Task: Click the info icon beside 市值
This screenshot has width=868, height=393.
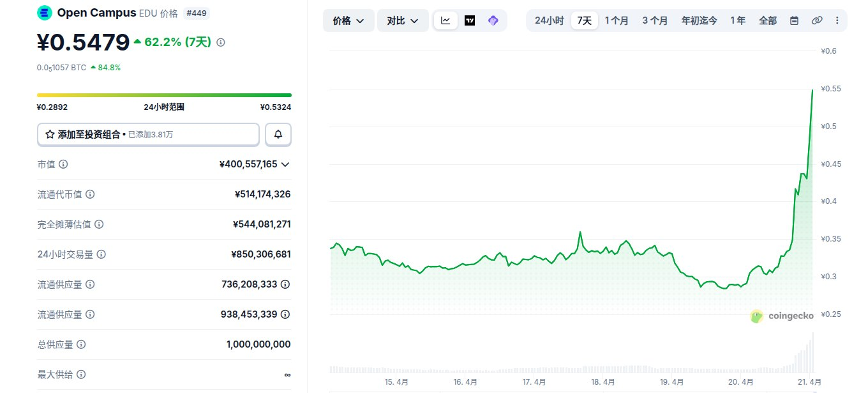Action: 63,164
